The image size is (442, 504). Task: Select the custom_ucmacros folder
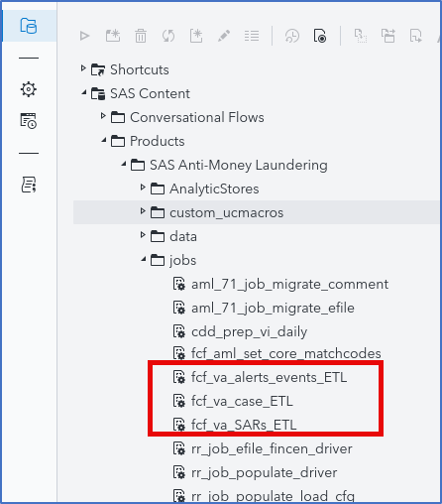click(x=226, y=212)
